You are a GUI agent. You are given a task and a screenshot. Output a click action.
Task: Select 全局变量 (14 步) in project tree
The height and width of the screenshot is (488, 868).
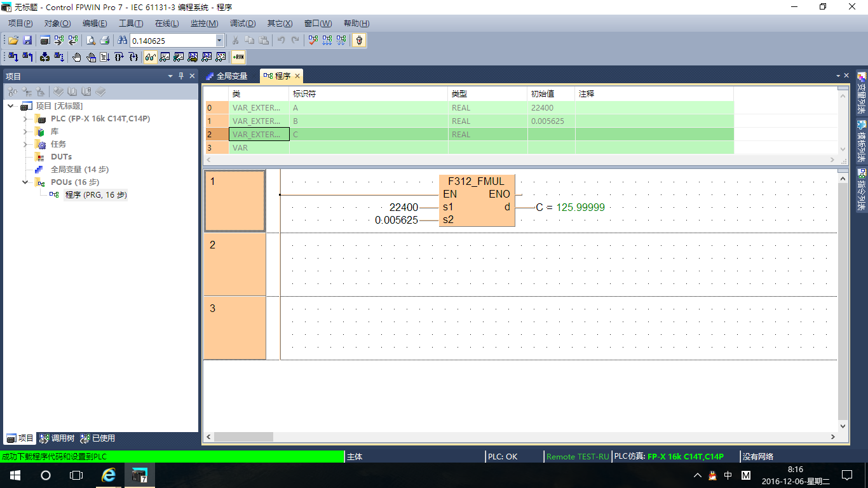(79, 170)
